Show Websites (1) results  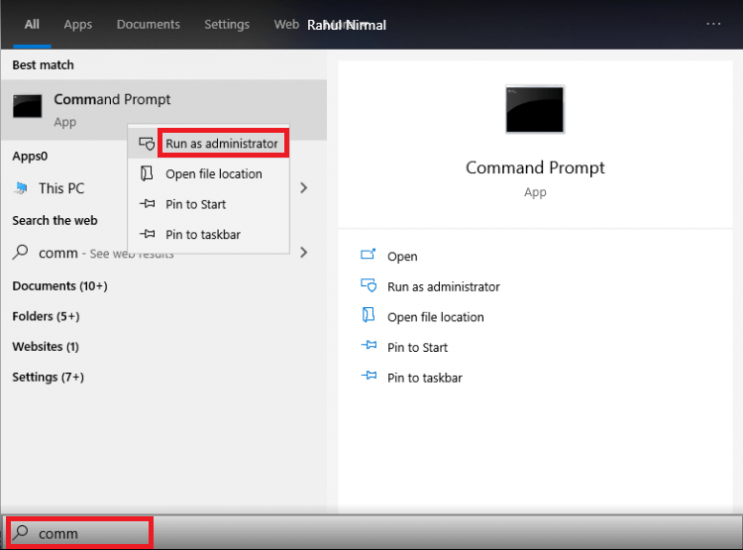[x=45, y=346]
